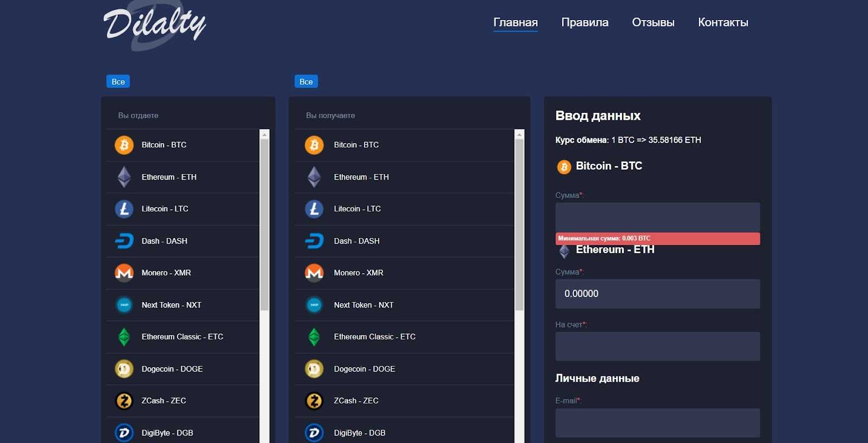Go to the Отзывы page
This screenshot has width=868, height=443.
tap(653, 22)
